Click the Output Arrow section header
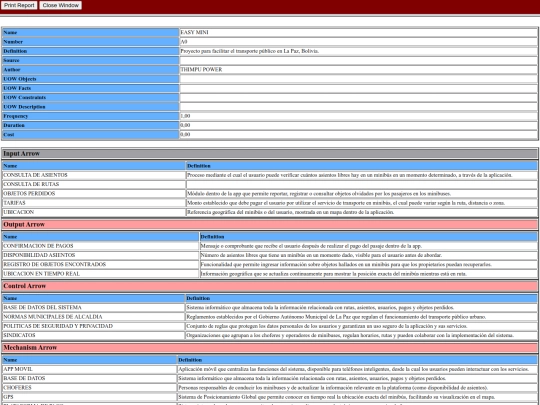The width and height of the screenshot is (540, 405). [270, 225]
